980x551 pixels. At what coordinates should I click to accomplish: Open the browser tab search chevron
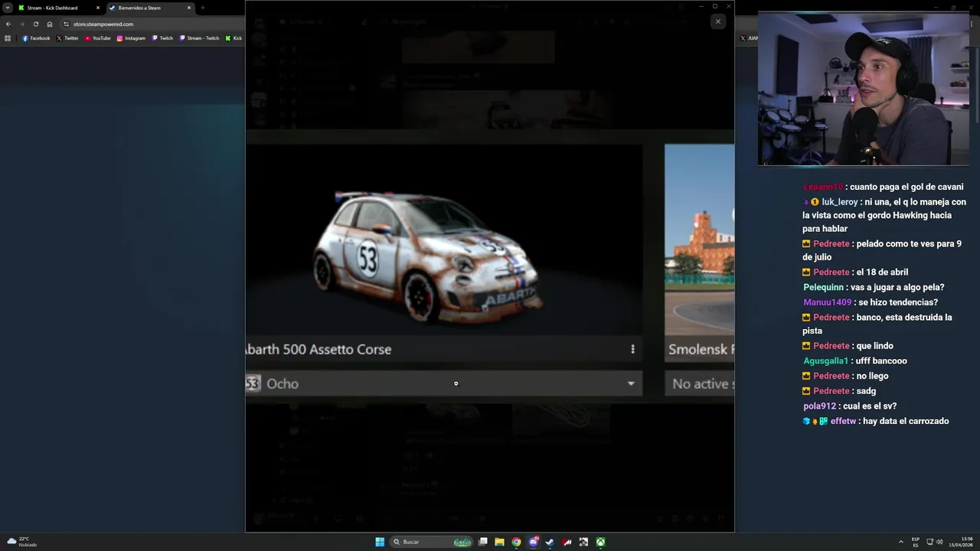click(x=7, y=8)
